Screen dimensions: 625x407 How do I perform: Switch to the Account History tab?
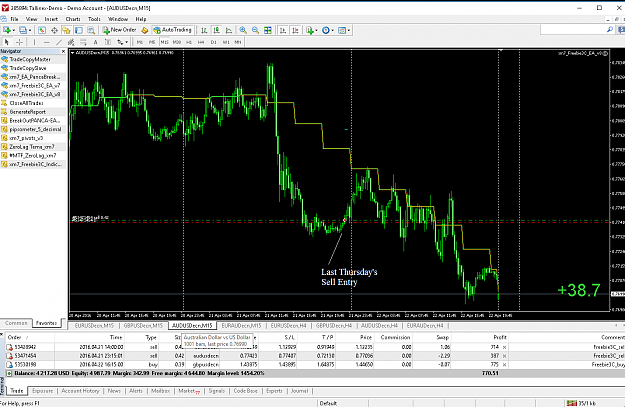pyautogui.click(x=80, y=391)
